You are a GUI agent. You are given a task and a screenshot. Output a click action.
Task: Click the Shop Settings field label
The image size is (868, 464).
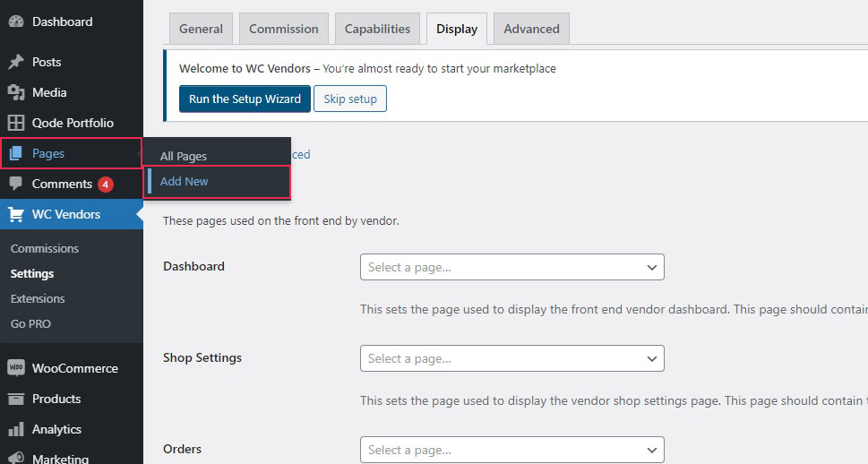pyautogui.click(x=202, y=357)
